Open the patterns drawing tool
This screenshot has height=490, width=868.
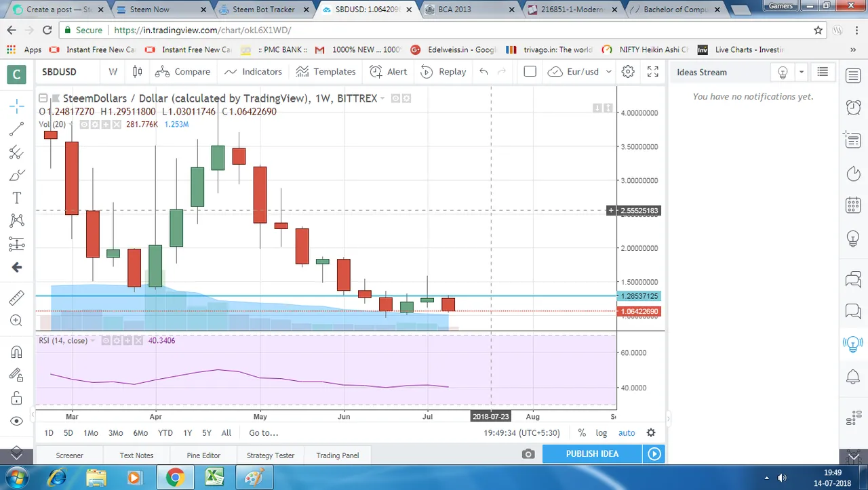pyautogui.click(x=16, y=220)
